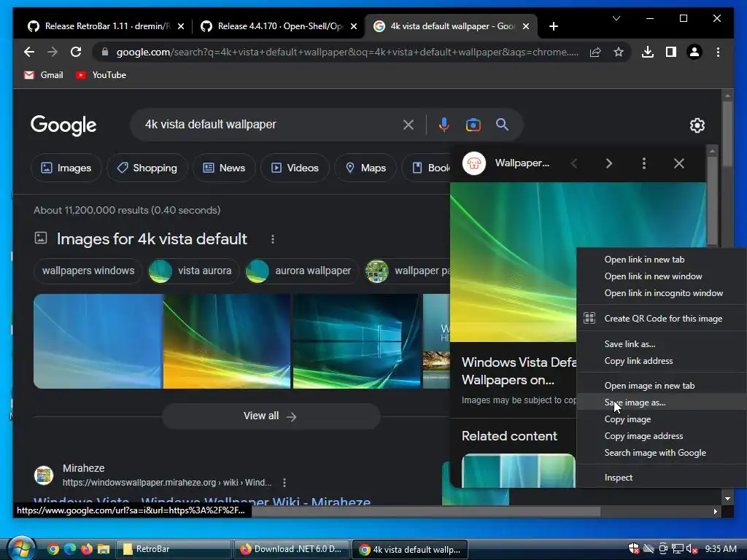Go back with the browser back arrow
747x560 pixels.
(29, 52)
